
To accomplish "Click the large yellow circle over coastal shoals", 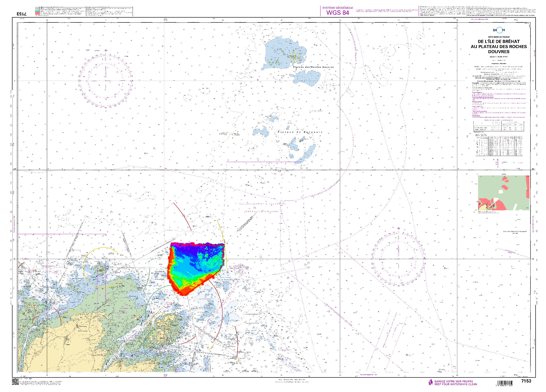I will 103,267.
